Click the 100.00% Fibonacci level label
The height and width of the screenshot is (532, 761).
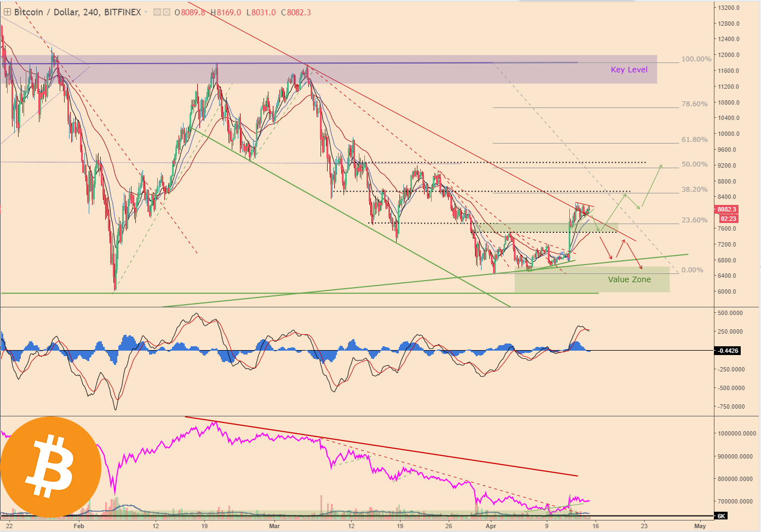696,59
